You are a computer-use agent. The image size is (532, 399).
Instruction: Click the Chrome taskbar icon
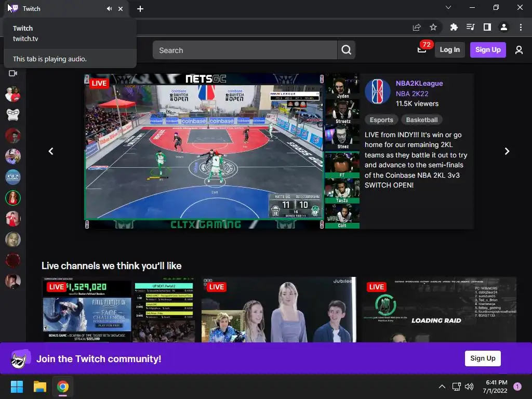(x=63, y=387)
